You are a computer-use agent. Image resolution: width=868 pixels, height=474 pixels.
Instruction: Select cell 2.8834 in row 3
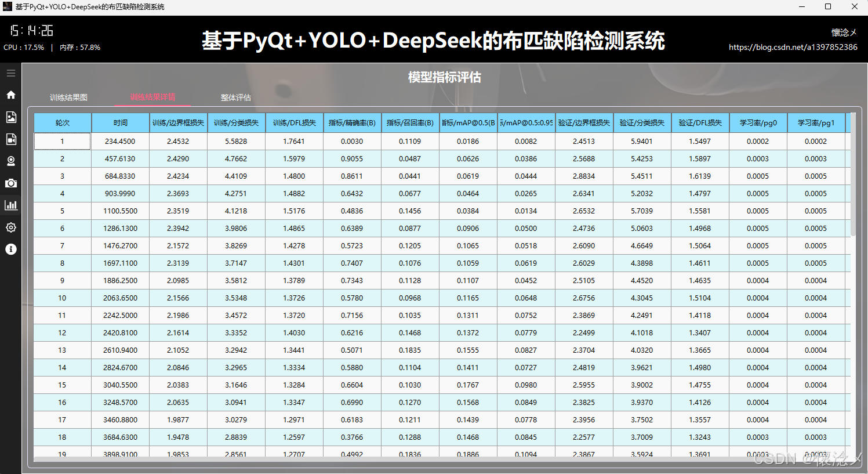click(584, 176)
